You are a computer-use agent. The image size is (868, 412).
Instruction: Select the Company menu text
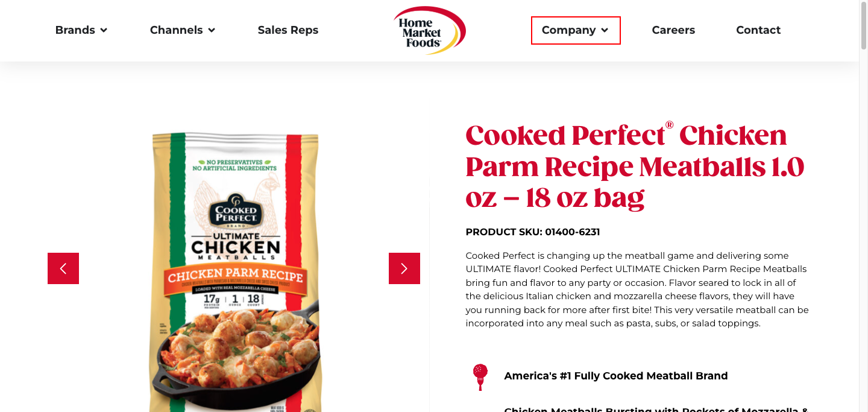pyautogui.click(x=568, y=30)
